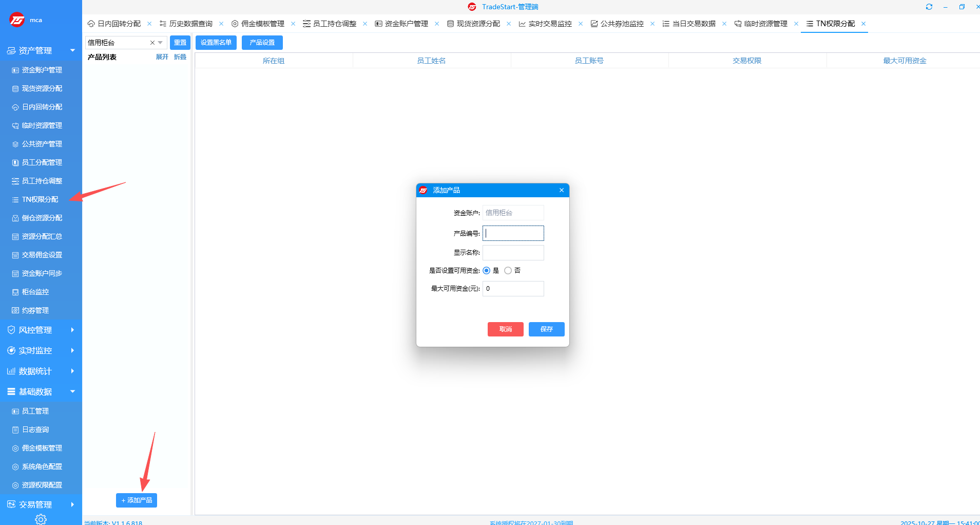Screen dimensions: 980x525
Task: Click the 取消 button in dialog
Action: [505, 329]
